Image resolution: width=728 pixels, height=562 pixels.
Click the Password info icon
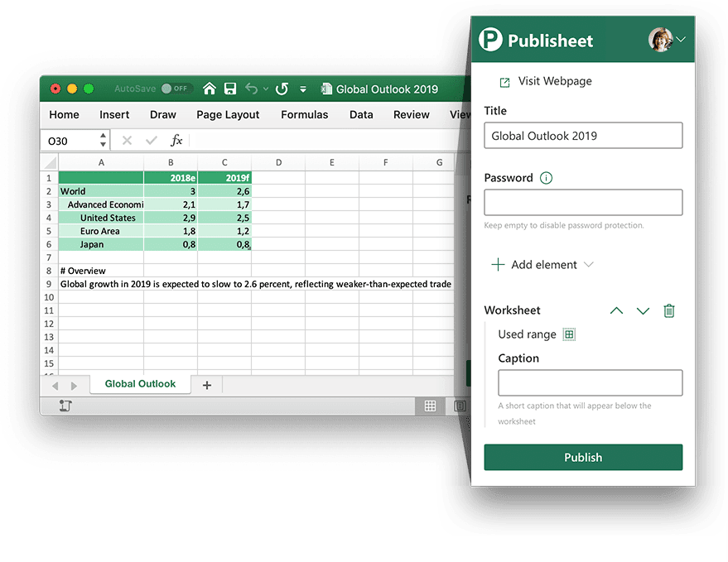pos(546,178)
